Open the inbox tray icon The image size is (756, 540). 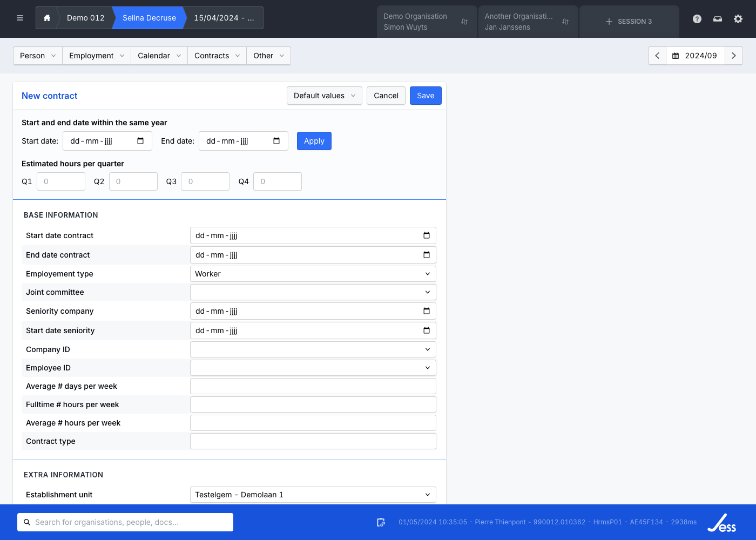click(x=718, y=19)
